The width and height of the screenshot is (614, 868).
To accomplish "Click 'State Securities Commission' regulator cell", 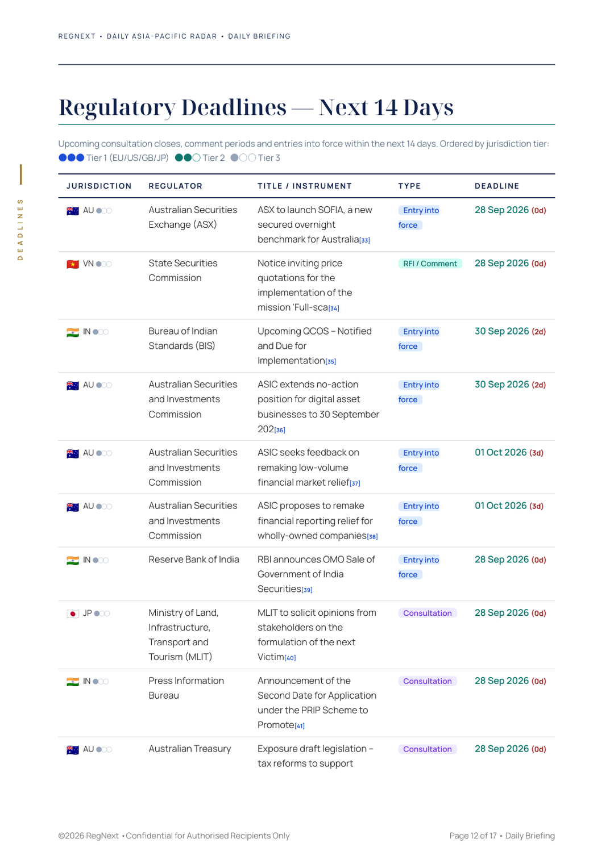I will [183, 270].
